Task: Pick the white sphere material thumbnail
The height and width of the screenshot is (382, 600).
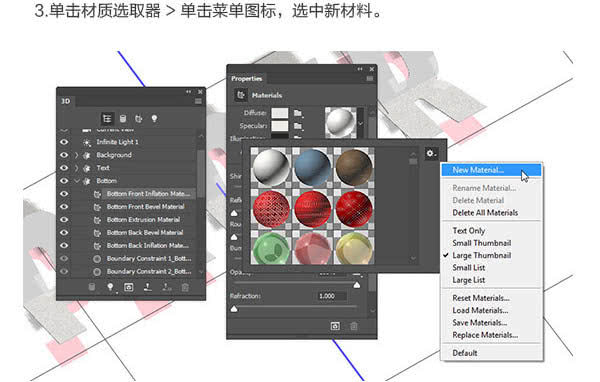Action: pyautogui.click(x=271, y=168)
